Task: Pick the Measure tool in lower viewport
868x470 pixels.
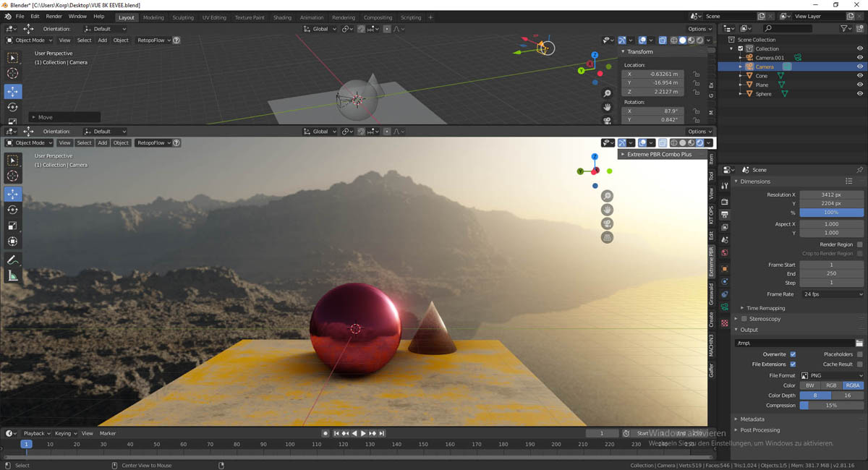Action: point(13,276)
